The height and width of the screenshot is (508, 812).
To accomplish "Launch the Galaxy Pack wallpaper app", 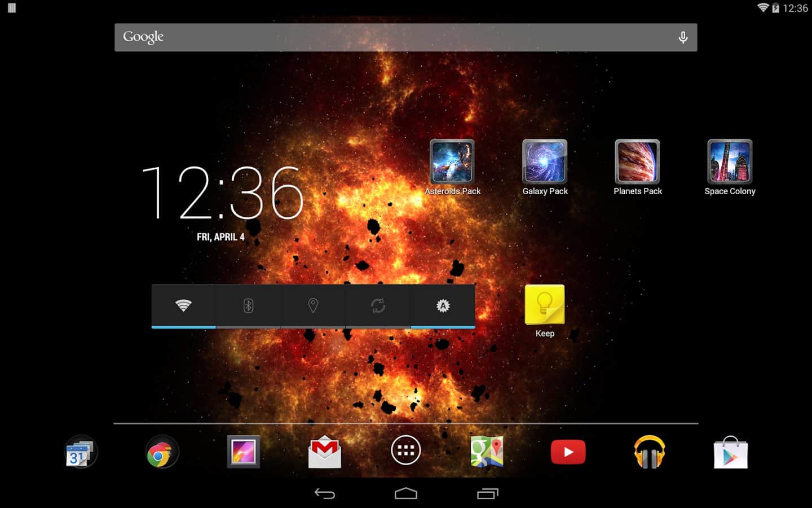I will pyautogui.click(x=545, y=162).
